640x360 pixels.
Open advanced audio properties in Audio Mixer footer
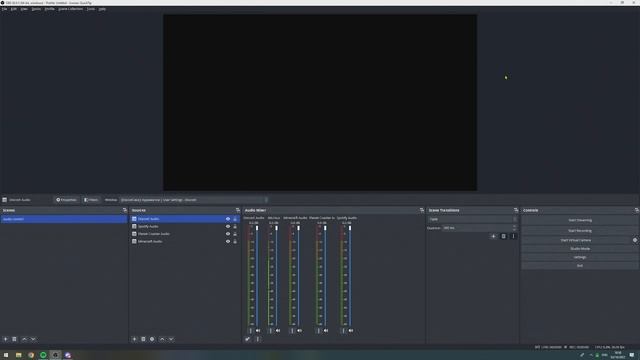click(x=247, y=339)
